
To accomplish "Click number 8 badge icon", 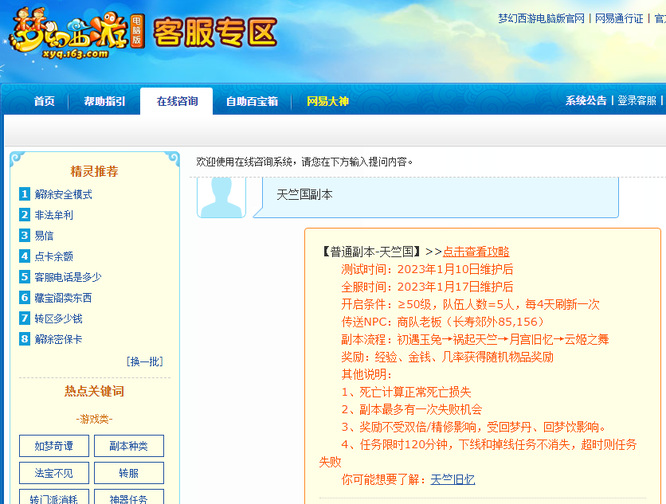I will (x=25, y=339).
